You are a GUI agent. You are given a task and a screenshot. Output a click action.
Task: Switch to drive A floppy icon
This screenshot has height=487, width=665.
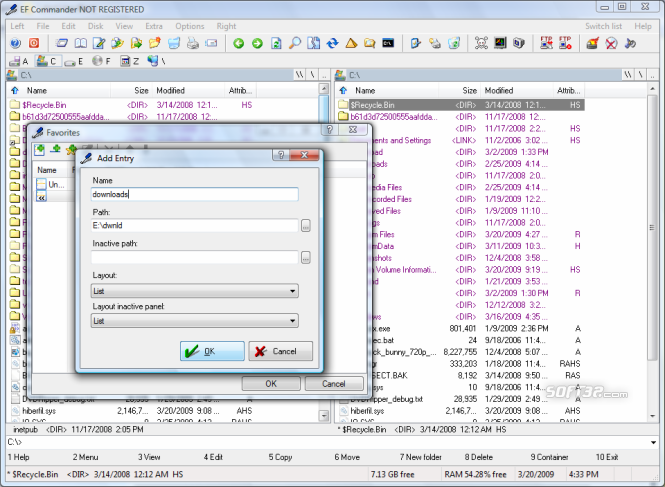(x=19, y=61)
